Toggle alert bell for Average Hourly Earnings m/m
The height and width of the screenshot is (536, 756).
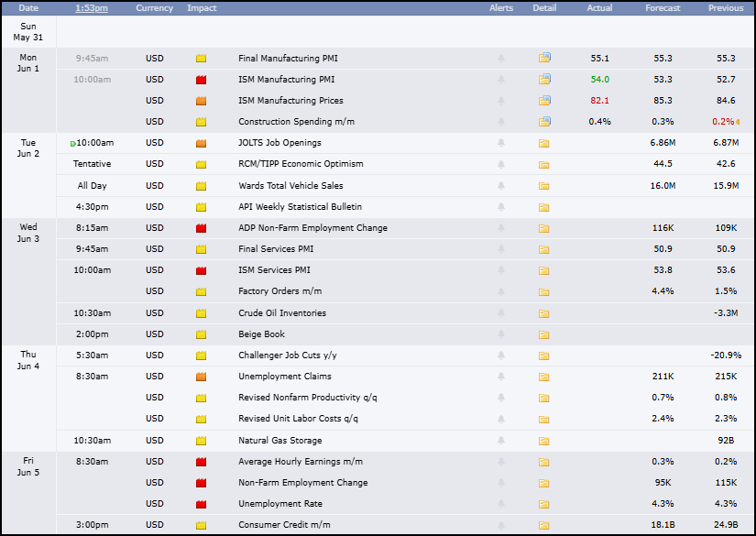tap(501, 462)
